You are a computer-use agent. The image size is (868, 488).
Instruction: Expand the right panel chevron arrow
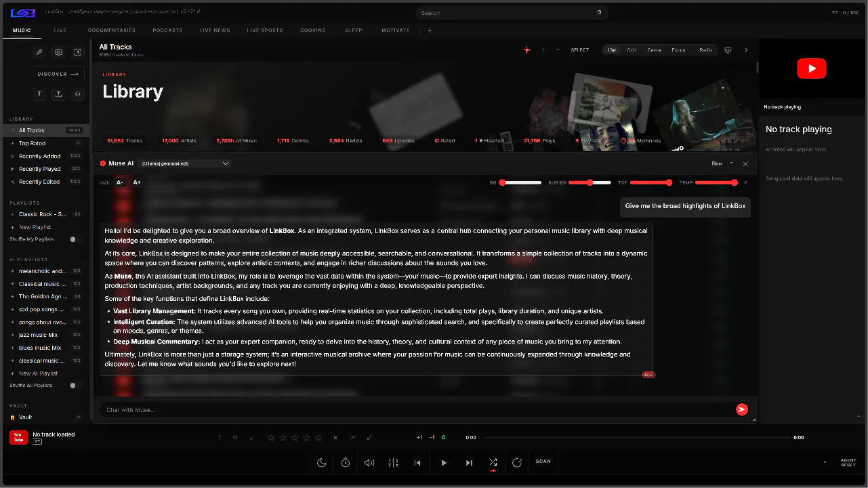coord(746,50)
